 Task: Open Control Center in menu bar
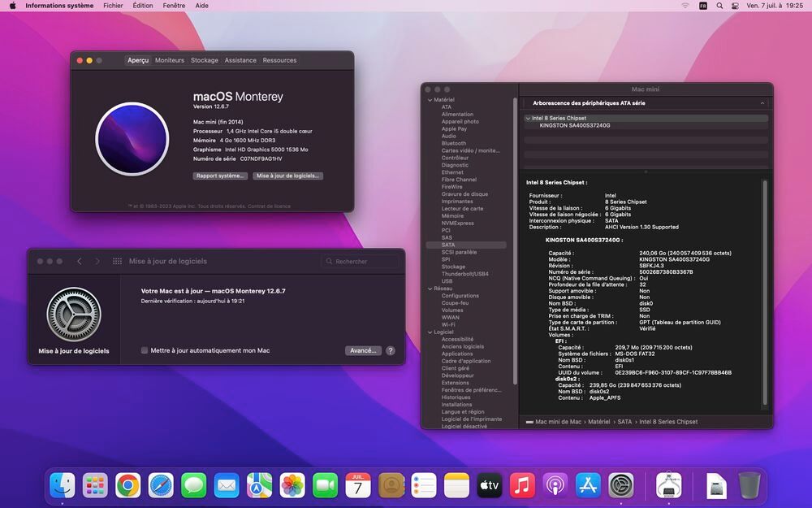736,6
